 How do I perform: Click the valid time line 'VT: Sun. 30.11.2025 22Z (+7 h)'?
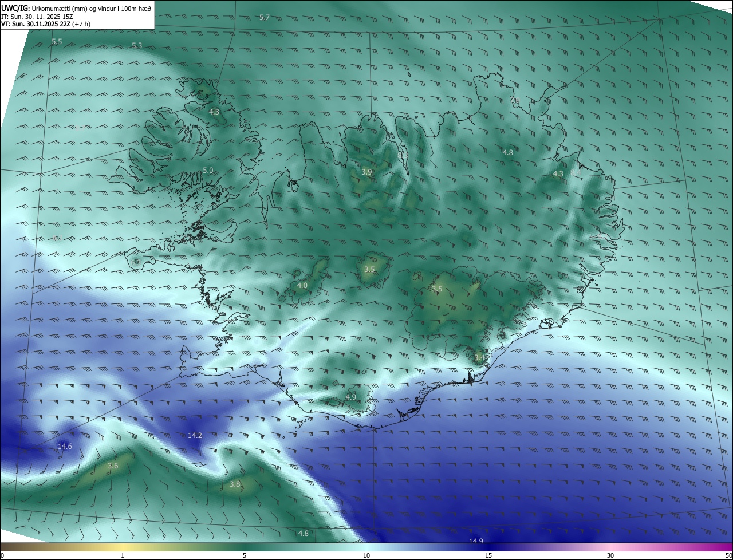46,24
